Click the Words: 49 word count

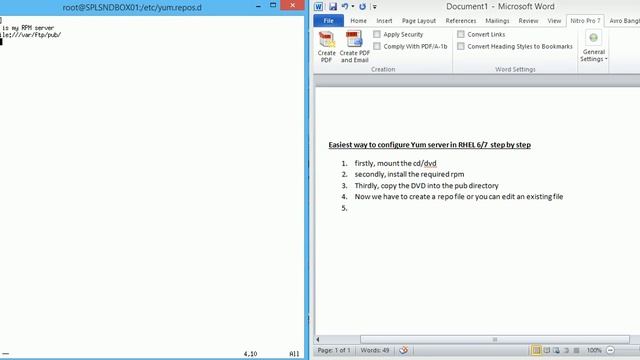375,350
